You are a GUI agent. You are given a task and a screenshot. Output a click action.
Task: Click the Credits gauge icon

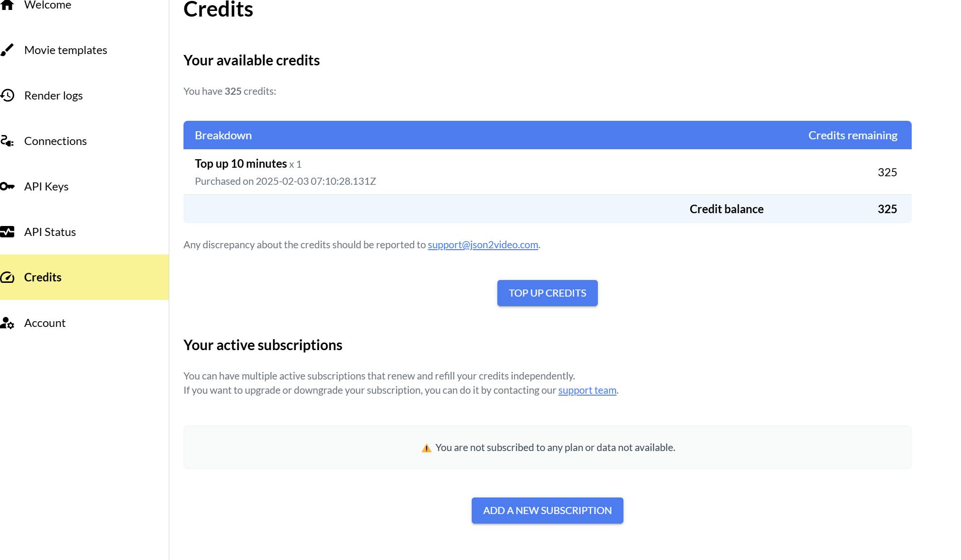coord(7,277)
